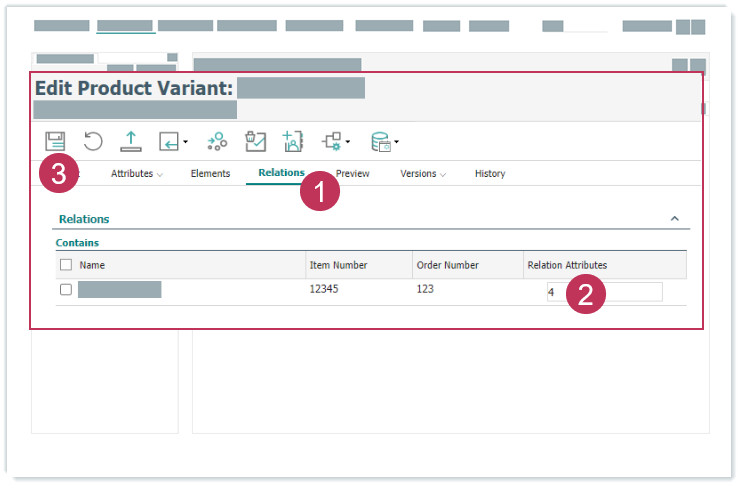Expand the Attributes tab dropdown
The height and width of the screenshot is (487, 741).
tap(137, 174)
